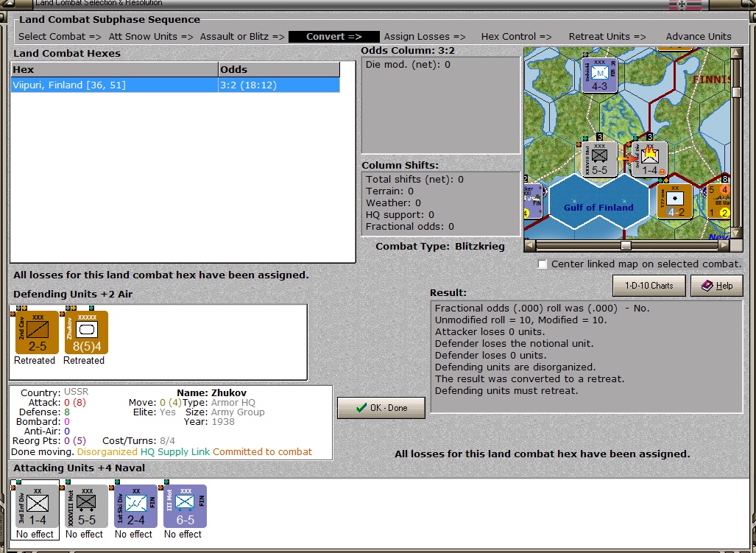The height and width of the screenshot is (553, 756).
Task: Click the map's vertical scrollbar down arrow
Action: point(735,233)
